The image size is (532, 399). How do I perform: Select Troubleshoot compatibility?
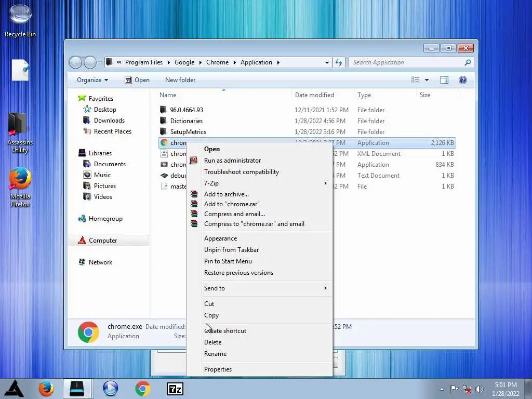(x=242, y=171)
